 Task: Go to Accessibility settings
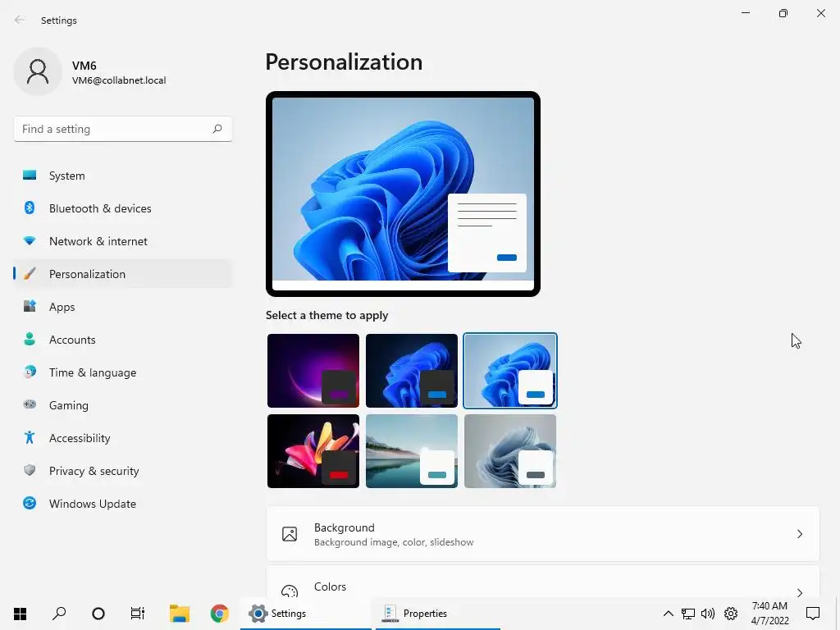(123, 438)
